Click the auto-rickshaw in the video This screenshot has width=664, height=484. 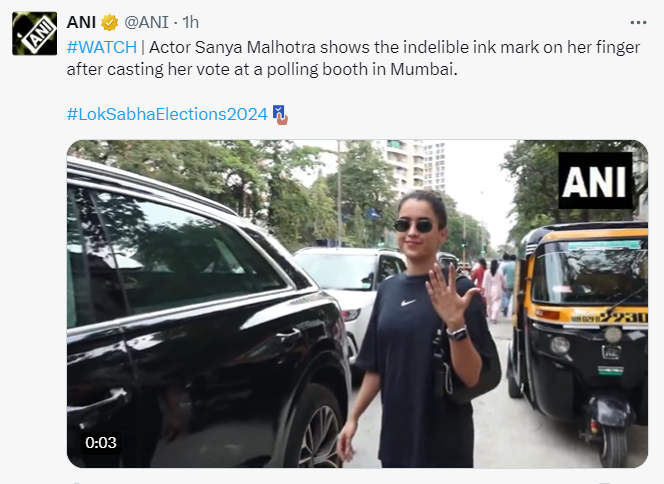pos(580,320)
